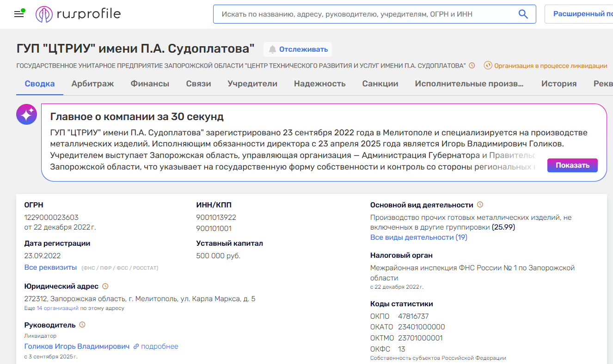613x364 pixels.
Task: Click the chain icon beside подробнее
Action: point(136,347)
